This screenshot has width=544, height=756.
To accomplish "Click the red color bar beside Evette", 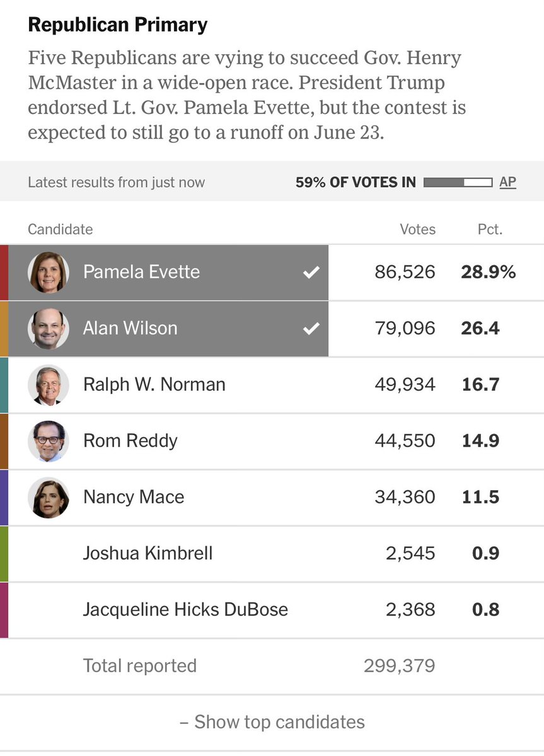I will [x=4, y=272].
